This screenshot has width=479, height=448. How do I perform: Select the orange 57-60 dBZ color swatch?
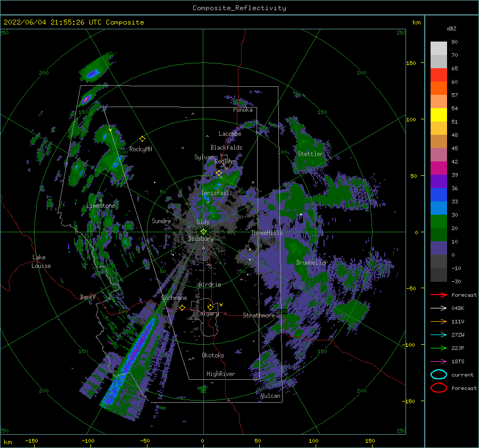coord(439,88)
